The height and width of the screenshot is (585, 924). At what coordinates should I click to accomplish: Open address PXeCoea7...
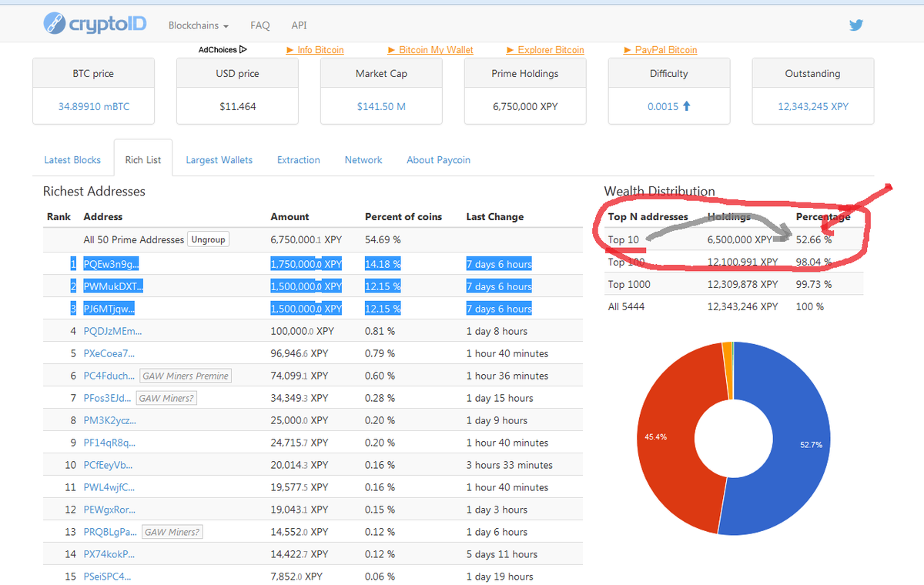pyautogui.click(x=109, y=353)
